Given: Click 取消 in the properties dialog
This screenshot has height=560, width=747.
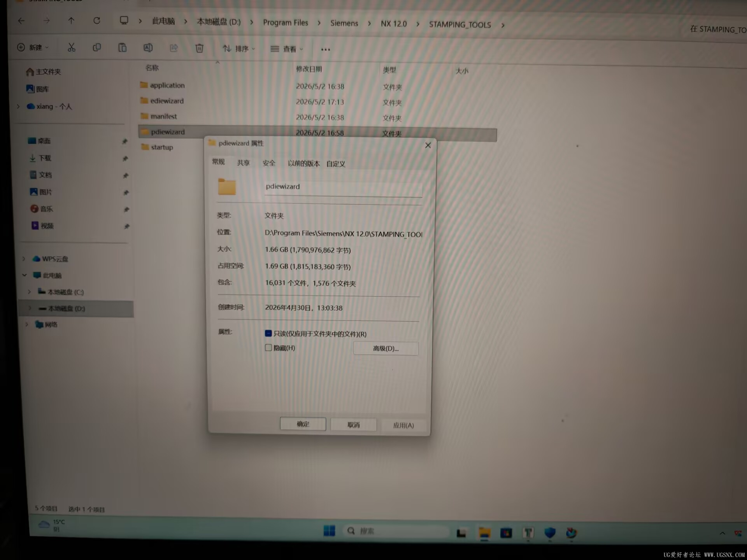Looking at the screenshot, I should 353,425.
